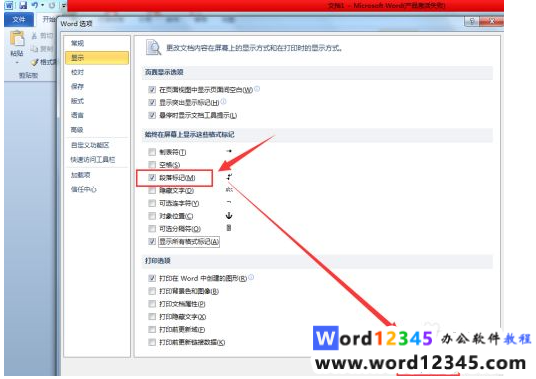Enable 打印背景色和图像(B) checkbox
Image resolution: width=536 pixels, height=379 pixels.
point(152,291)
